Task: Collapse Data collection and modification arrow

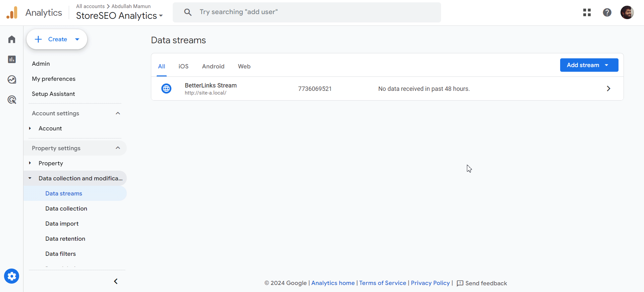Action: click(x=30, y=178)
